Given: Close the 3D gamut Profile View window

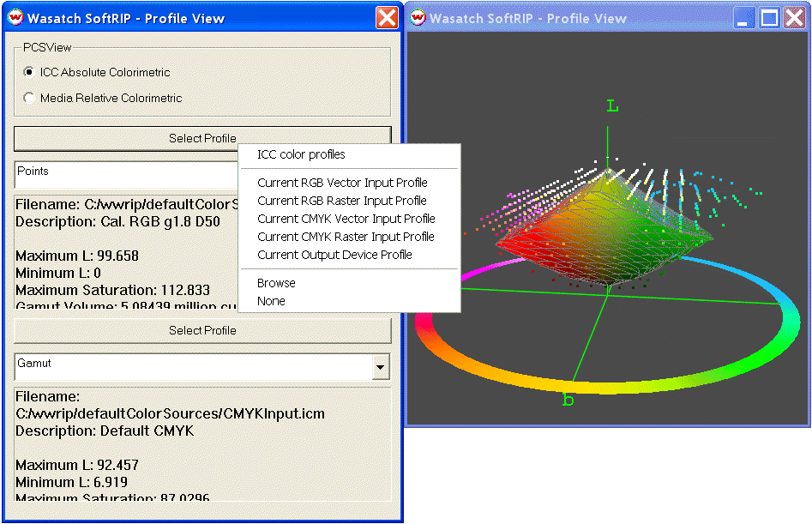Looking at the screenshot, I should (x=794, y=18).
